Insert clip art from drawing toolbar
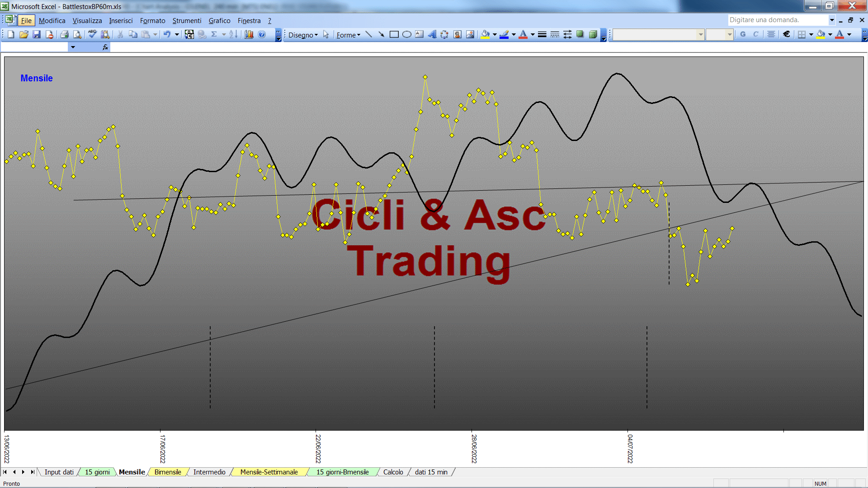868x488 pixels. (458, 34)
